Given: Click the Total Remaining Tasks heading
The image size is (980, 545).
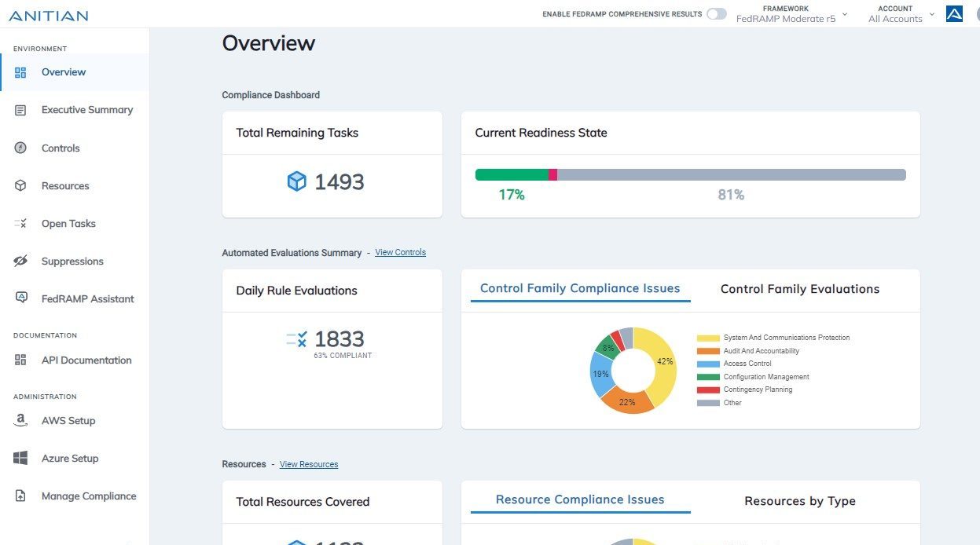Looking at the screenshot, I should coord(297,133).
